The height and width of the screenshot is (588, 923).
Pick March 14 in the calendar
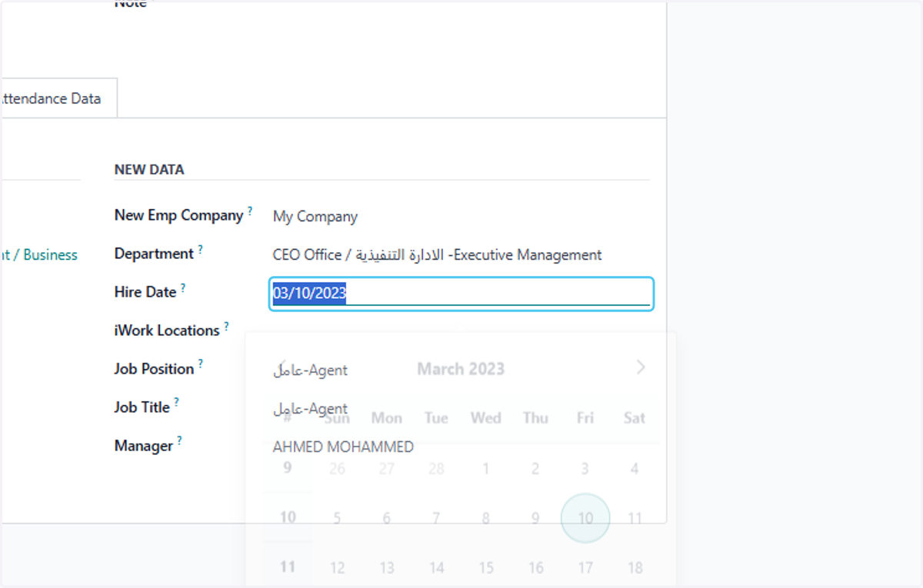click(x=436, y=568)
